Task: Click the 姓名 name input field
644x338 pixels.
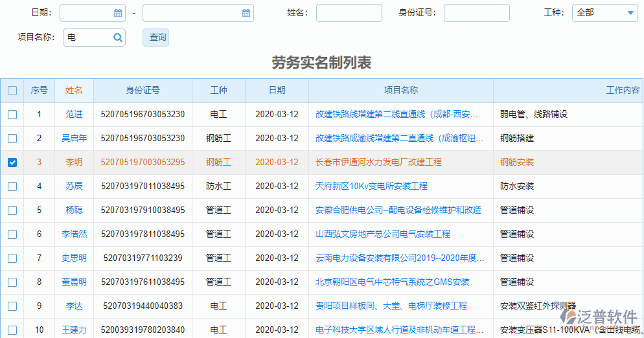Action: [x=349, y=13]
